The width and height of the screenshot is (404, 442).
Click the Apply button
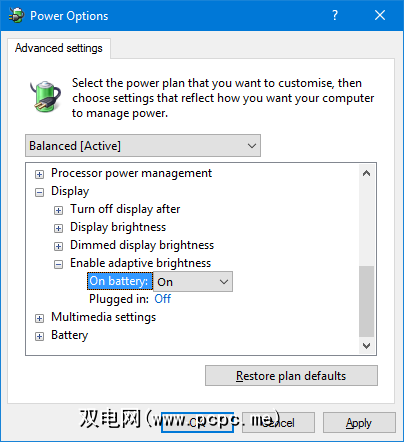click(x=359, y=423)
